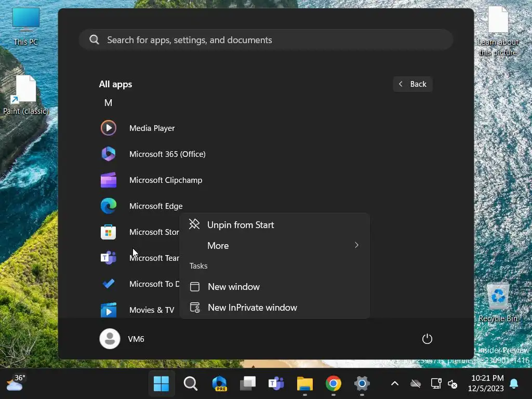The width and height of the screenshot is (532, 399).
Task: Select Paint (classic) desktop shortcut
Action: coord(26,96)
